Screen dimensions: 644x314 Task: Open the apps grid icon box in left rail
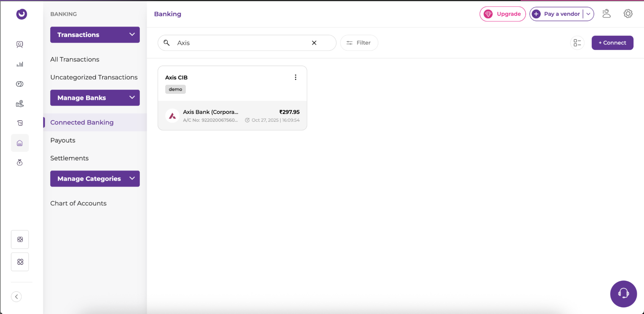[20, 239]
